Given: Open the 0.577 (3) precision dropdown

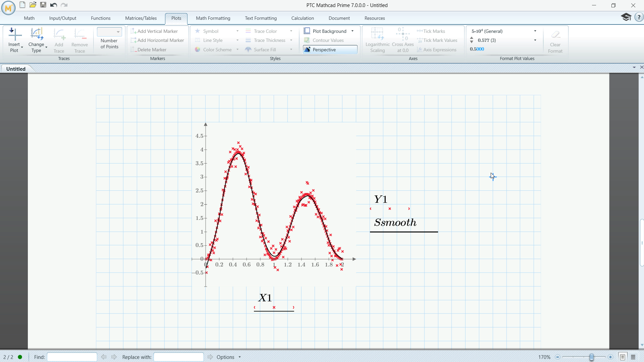Looking at the screenshot, I should point(535,40).
